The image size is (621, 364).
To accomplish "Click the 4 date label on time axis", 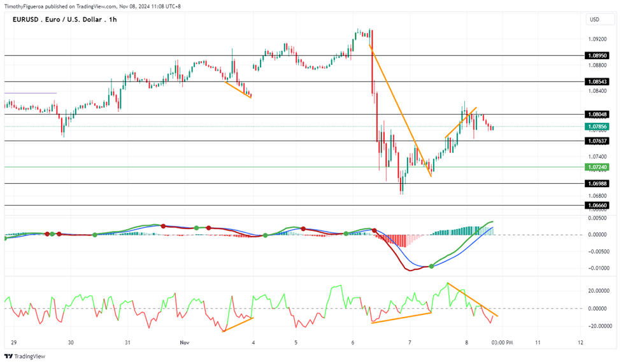I will (253, 342).
